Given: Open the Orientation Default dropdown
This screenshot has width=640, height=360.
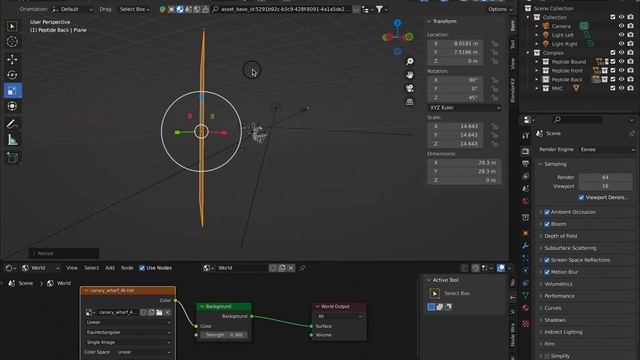Looking at the screenshot, I should tap(73, 9).
